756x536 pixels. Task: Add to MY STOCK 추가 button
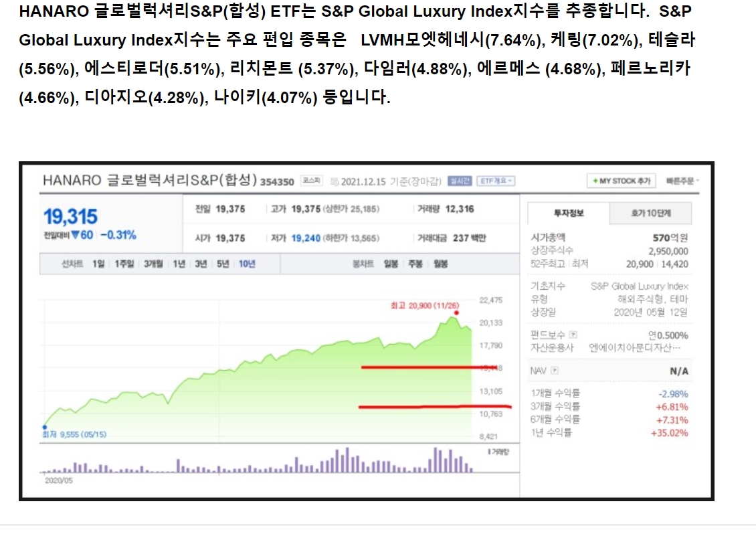pos(621,181)
